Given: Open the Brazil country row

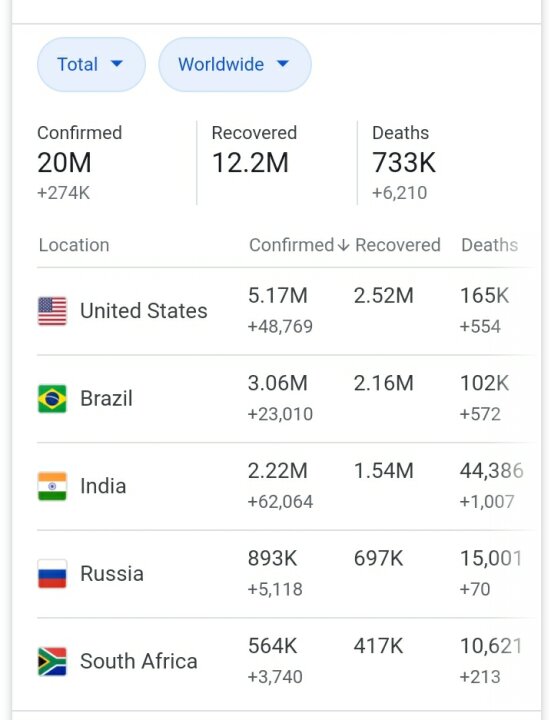Looking at the screenshot, I should pos(286,399).
